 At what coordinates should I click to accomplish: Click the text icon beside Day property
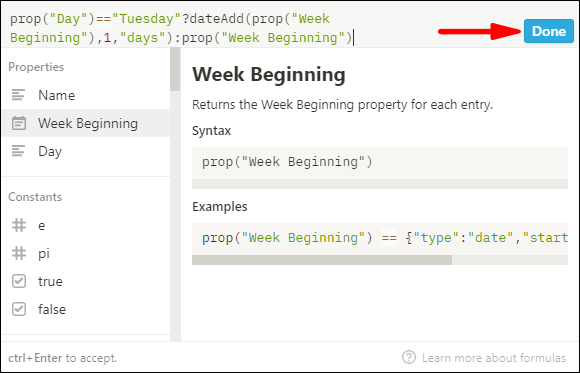[18, 151]
